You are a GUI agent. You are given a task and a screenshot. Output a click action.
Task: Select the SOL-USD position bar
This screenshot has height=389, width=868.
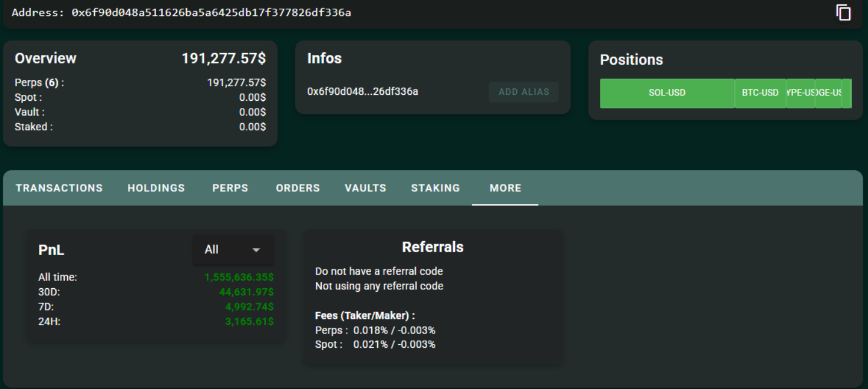click(667, 93)
